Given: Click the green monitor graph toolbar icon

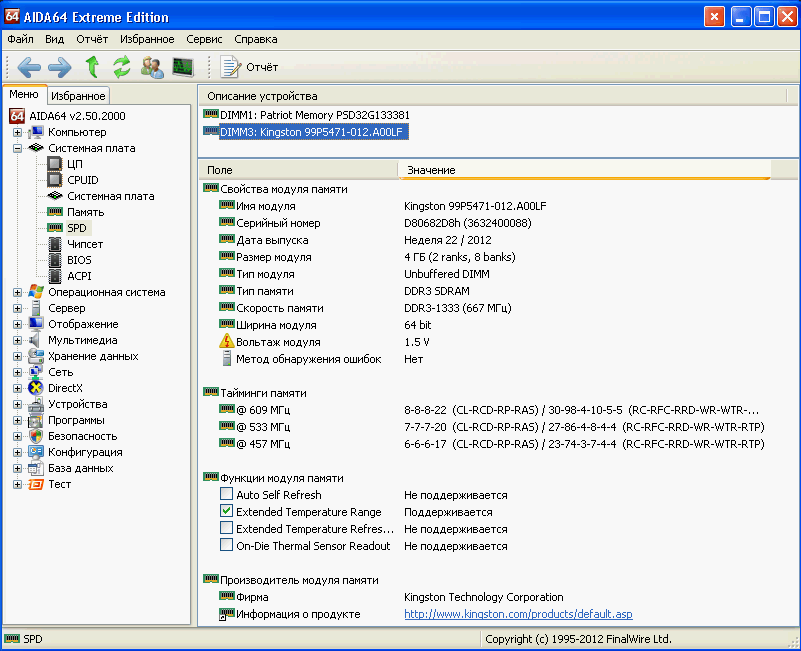Looking at the screenshot, I should point(182,67).
